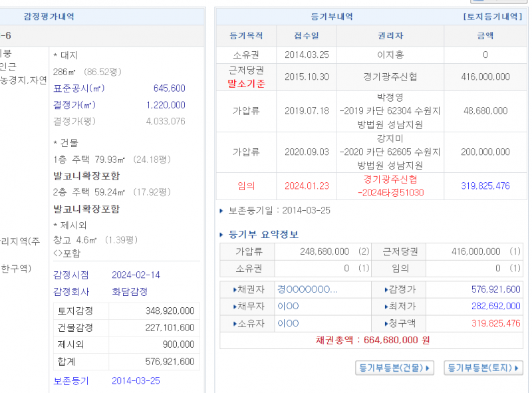Click the 채권자 arrow label
Viewport: 532px width, 393px height.
248,290
